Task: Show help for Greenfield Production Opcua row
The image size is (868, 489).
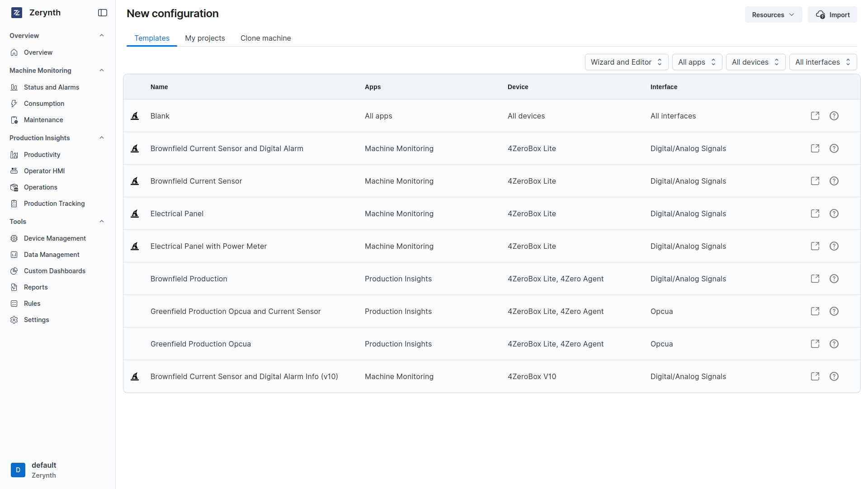Action: (834, 344)
